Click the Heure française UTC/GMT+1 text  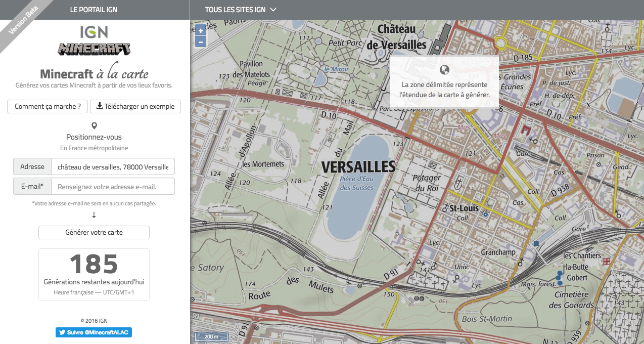94,292
